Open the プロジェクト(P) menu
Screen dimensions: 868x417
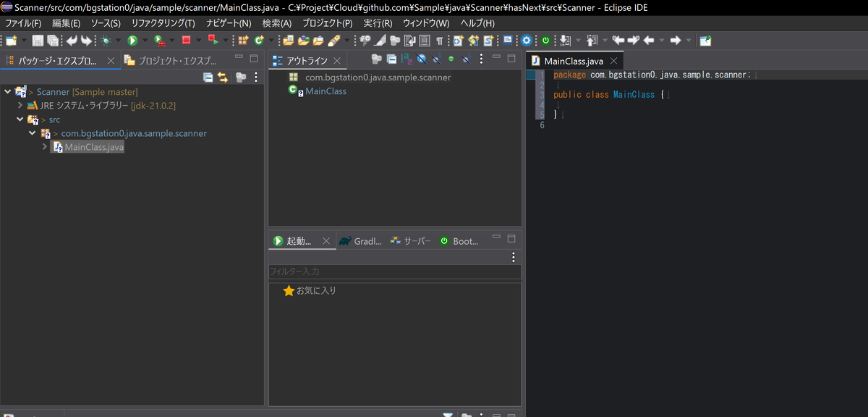point(327,23)
